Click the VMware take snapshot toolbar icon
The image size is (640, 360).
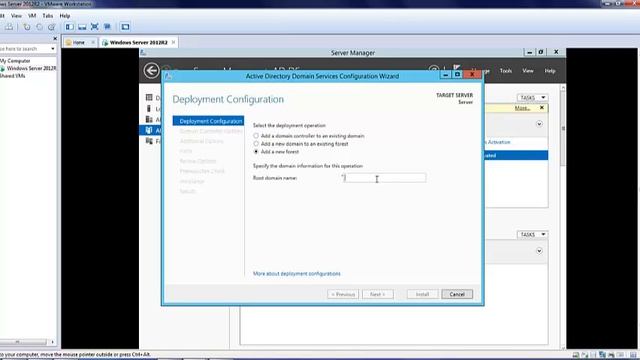click(27, 27)
